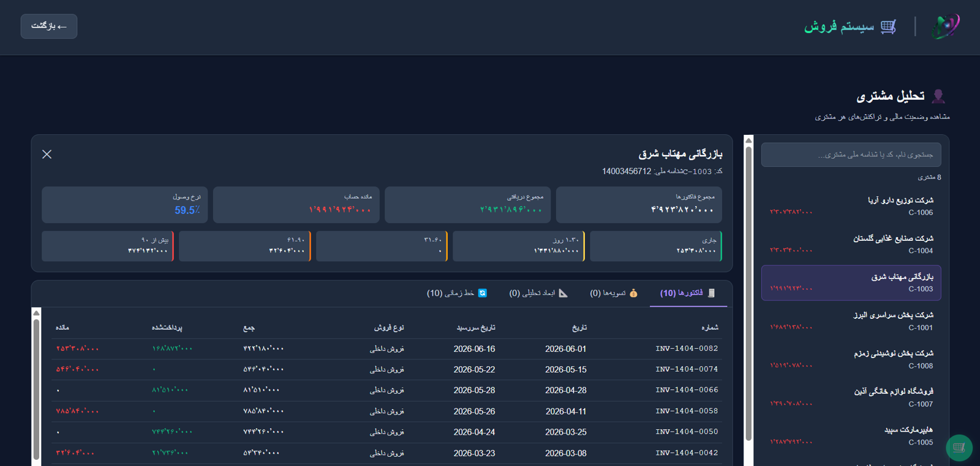Click invoice number INV-1404-0050
Screen dimensions: 980x466
tap(687, 432)
